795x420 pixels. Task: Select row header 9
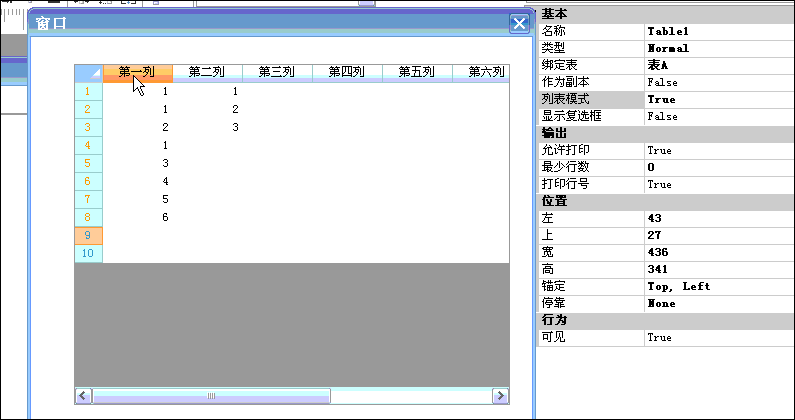pos(89,236)
